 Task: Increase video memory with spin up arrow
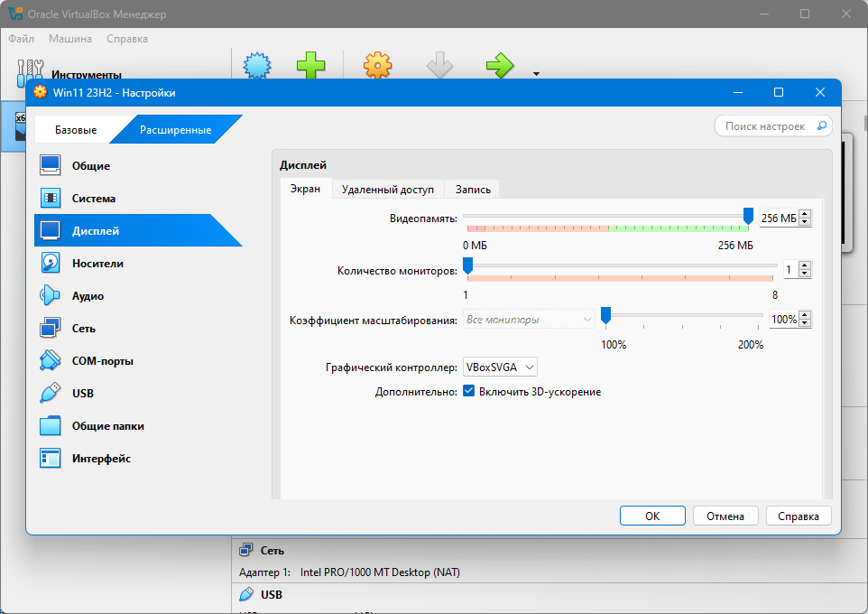805,214
